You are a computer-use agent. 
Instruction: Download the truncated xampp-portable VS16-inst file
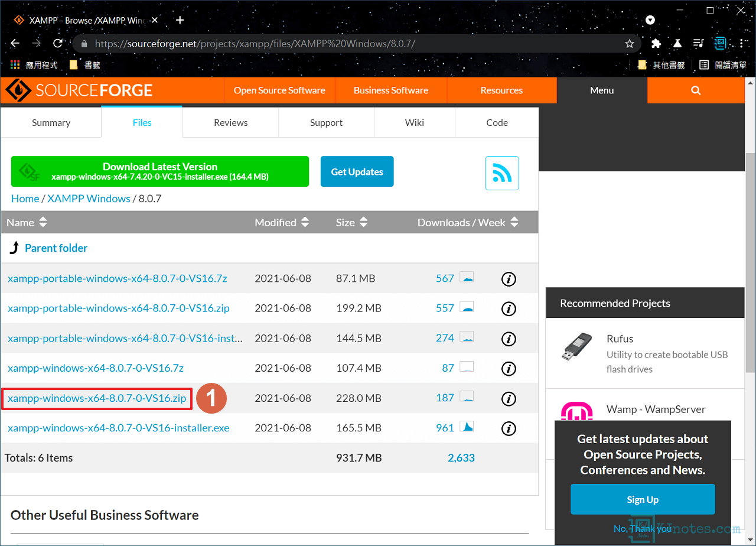tap(125, 339)
